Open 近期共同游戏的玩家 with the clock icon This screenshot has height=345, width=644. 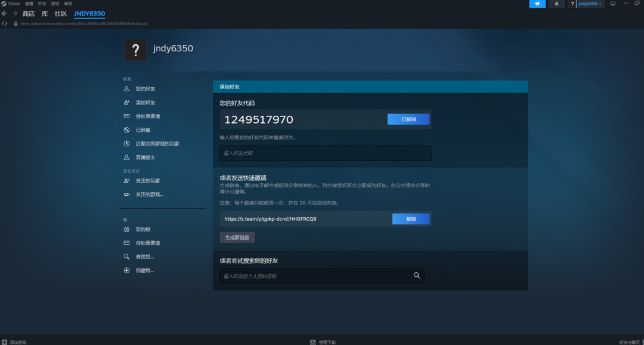(x=157, y=144)
